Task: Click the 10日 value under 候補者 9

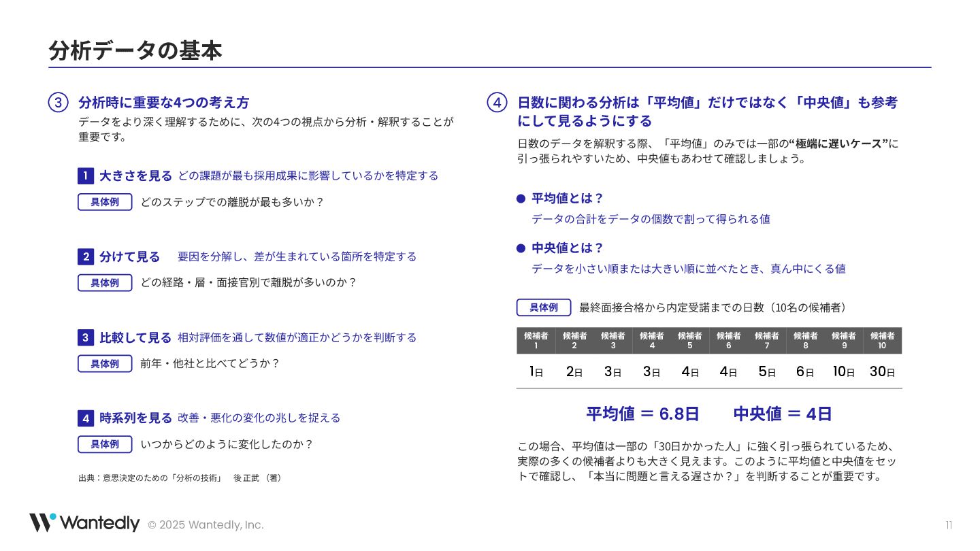Action: [x=844, y=372]
